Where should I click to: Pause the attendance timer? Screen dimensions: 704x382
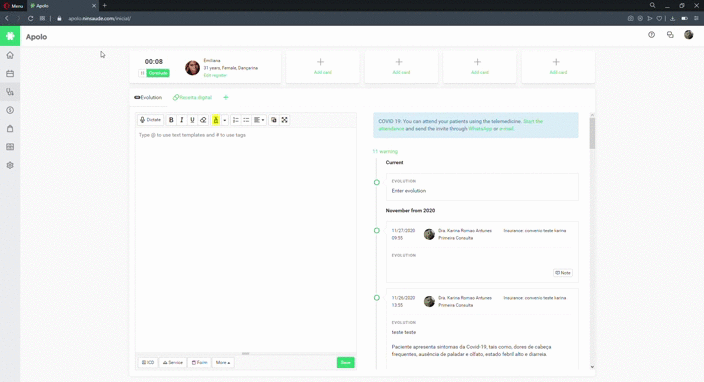coord(142,73)
